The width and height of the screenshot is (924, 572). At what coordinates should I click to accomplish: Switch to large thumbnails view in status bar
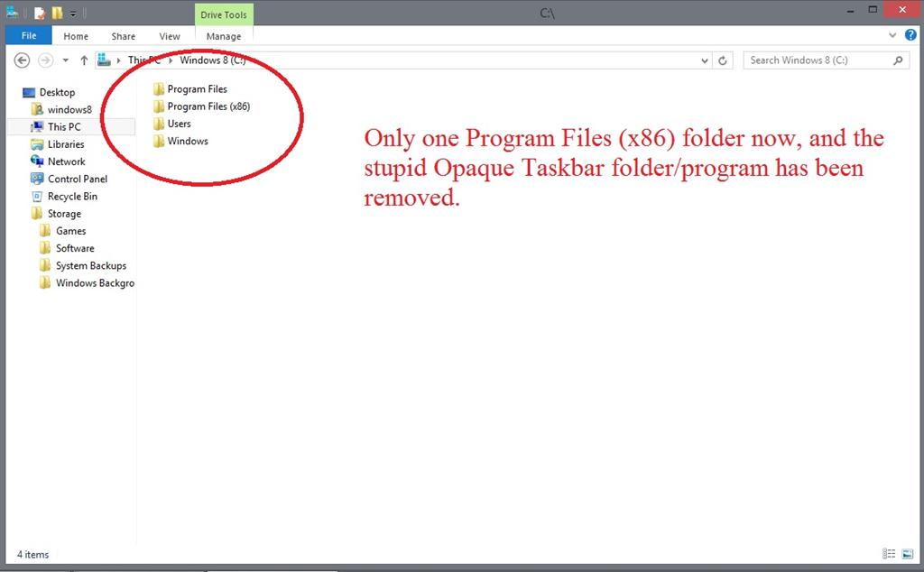(908, 553)
